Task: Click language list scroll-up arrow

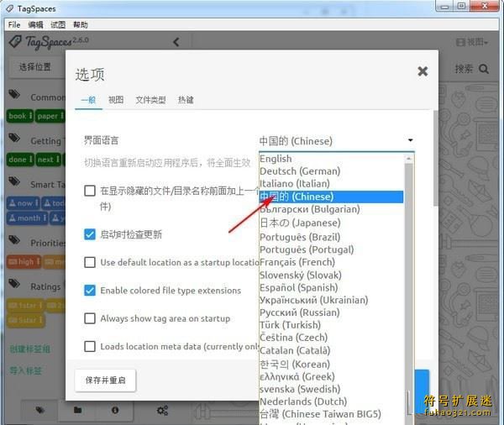Action: click(x=409, y=158)
